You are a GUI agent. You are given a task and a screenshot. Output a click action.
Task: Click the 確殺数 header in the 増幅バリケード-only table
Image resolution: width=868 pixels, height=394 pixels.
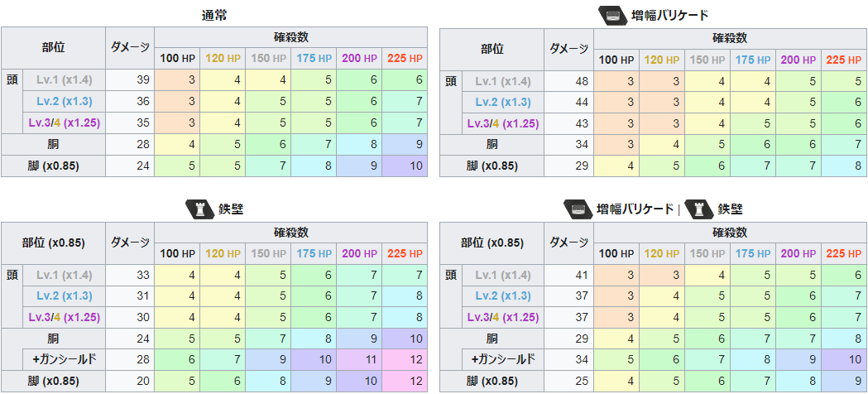tap(730, 38)
